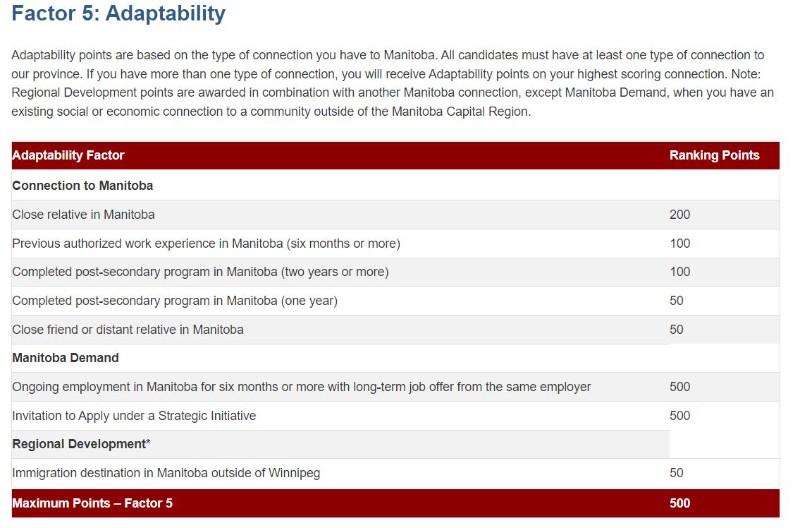The image size is (800, 528).
Task: Click 'Immigration destination in Manitoba outside of Winnipeg'
Action: click(166, 473)
